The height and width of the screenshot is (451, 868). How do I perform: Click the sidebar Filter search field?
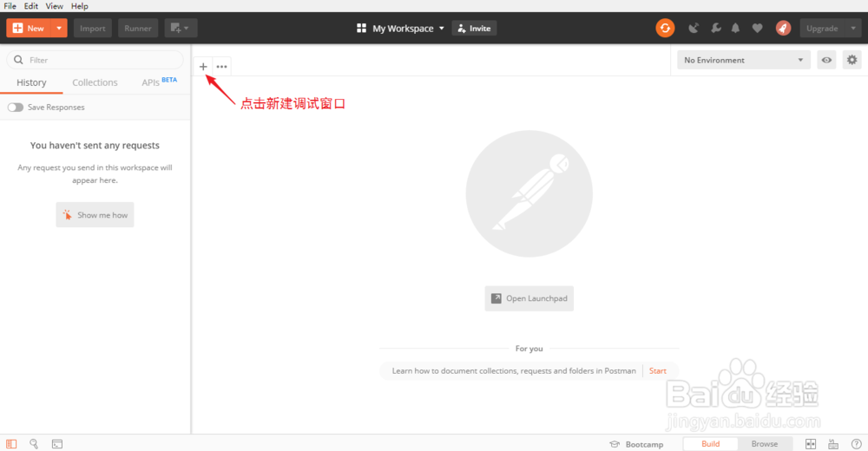click(x=95, y=60)
